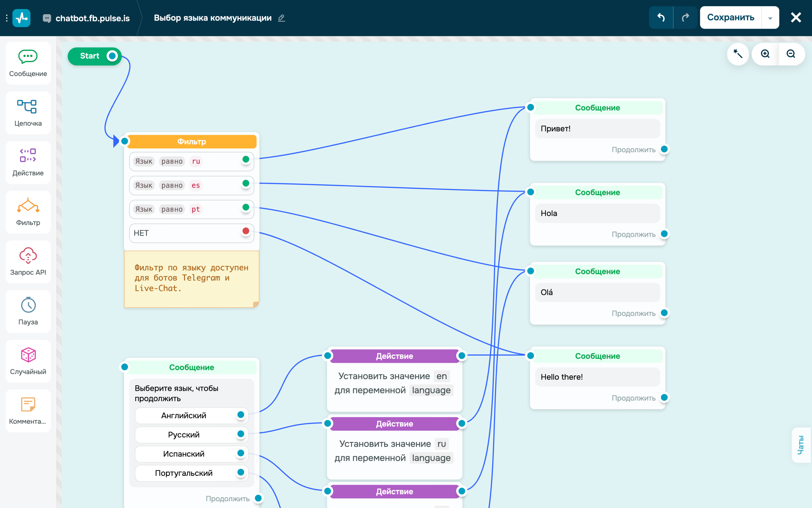Click the Start node
This screenshot has width=812, height=508.
pyautogui.click(x=90, y=56)
